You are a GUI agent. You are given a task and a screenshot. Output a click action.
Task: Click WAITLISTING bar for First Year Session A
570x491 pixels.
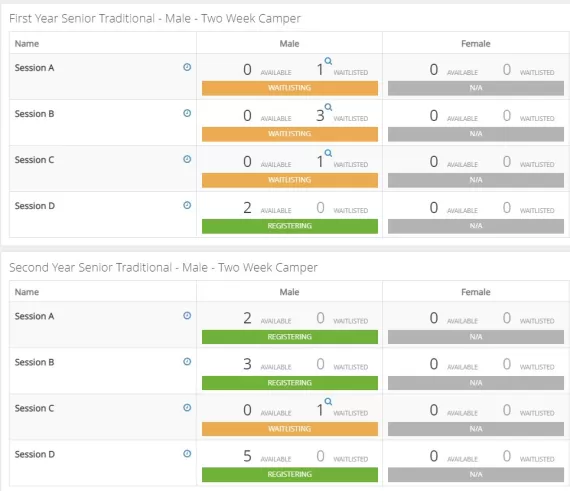pos(290,88)
